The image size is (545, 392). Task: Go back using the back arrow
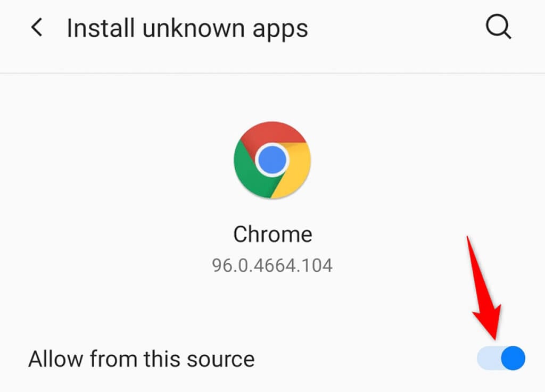tap(37, 28)
